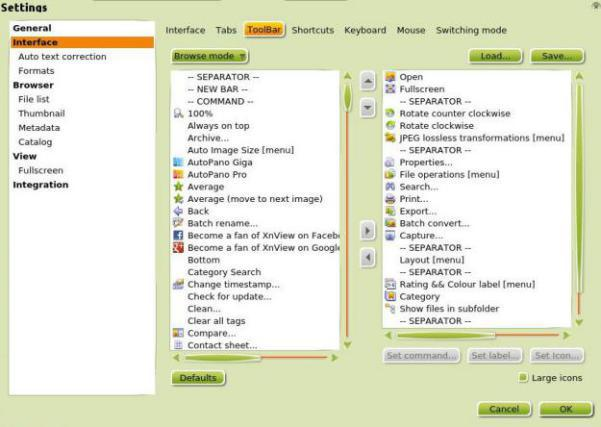Click the Open command icon
Image resolution: width=601 pixels, height=427 pixels.
(x=390, y=77)
